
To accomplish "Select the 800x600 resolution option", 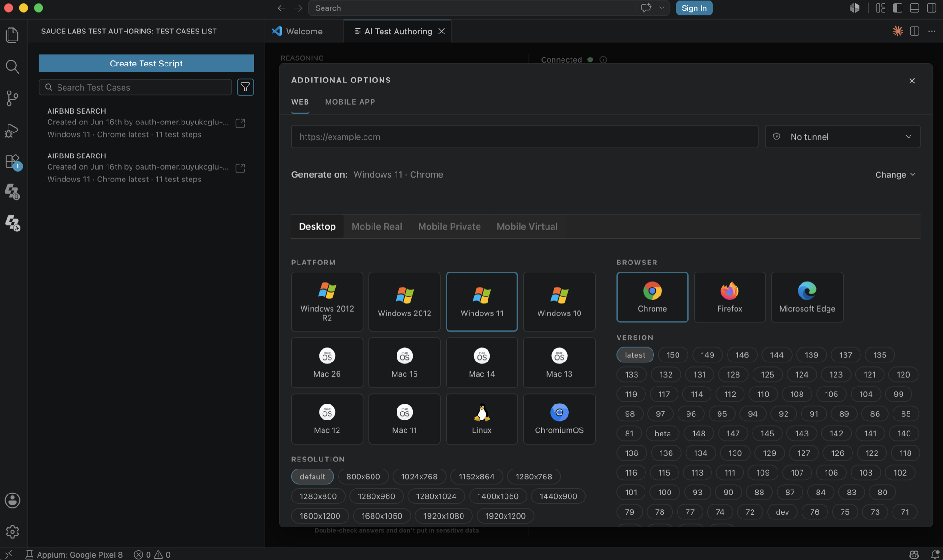I will point(363,477).
